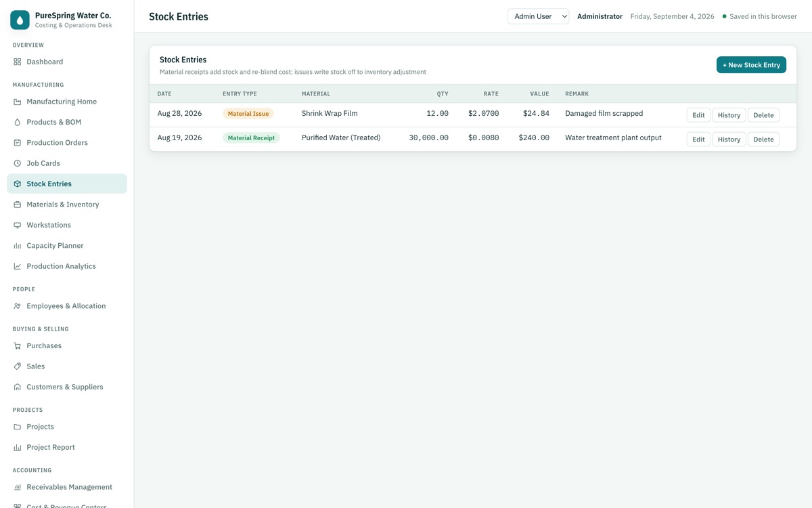The width and height of the screenshot is (812, 508).
Task: Click the Receivables Management bars icon
Action: click(18, 487)
